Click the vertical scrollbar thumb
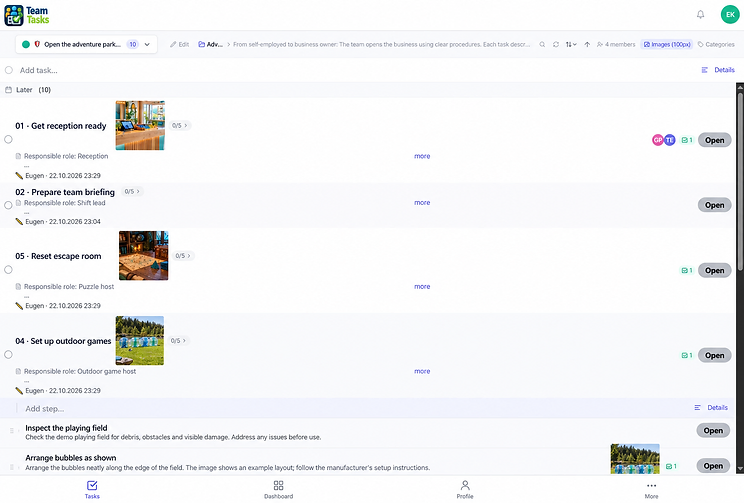The height and width of the screenshot is (503, 744). 740,181
